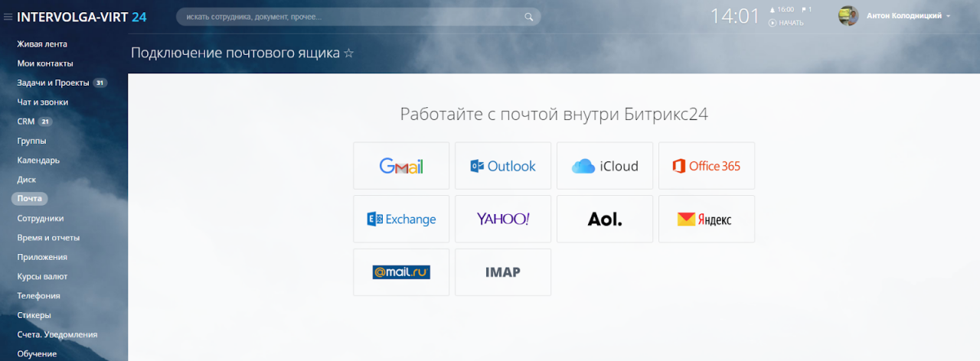Viewport: 980px width, 361px height.
Task: Click the 16:00 alarm indicator
Action: tap(782, 10)
